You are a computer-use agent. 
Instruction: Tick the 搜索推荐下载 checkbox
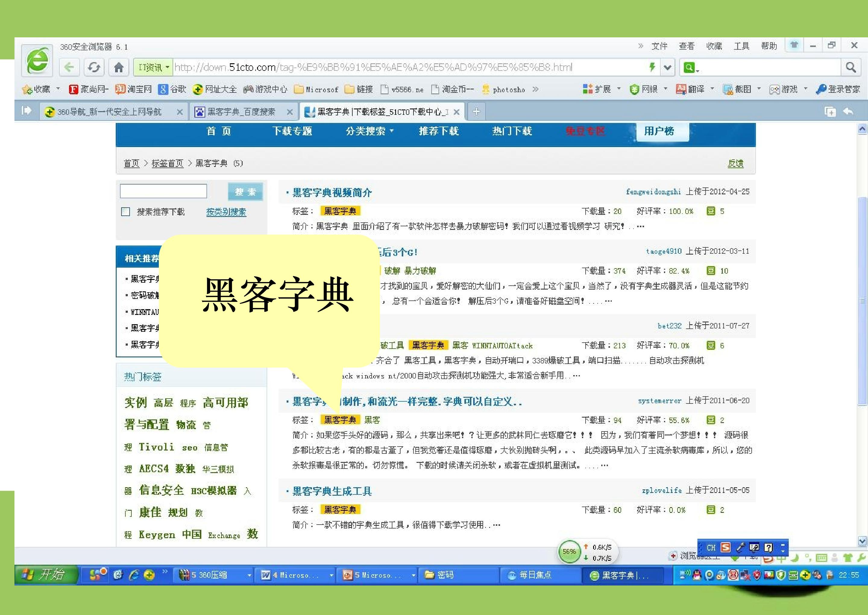(x=125, y=212)
